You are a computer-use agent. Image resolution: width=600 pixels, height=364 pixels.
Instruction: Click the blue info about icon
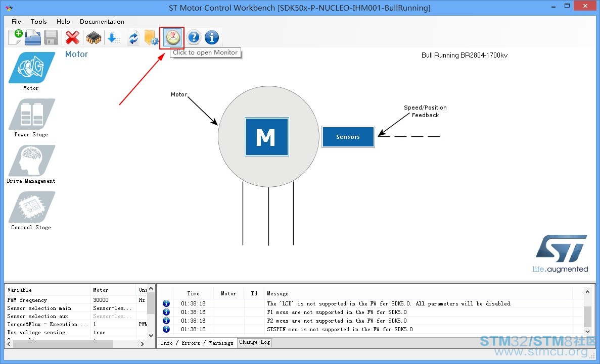coord(212,37)
